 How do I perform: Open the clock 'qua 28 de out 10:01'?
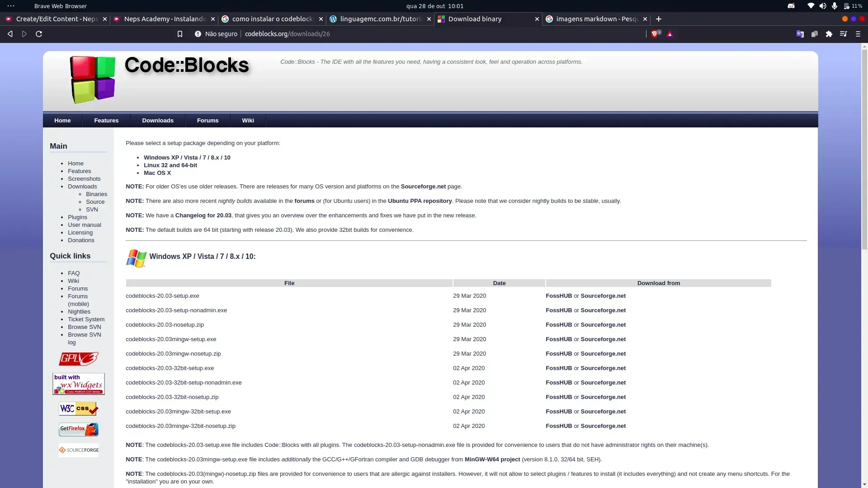435,6
